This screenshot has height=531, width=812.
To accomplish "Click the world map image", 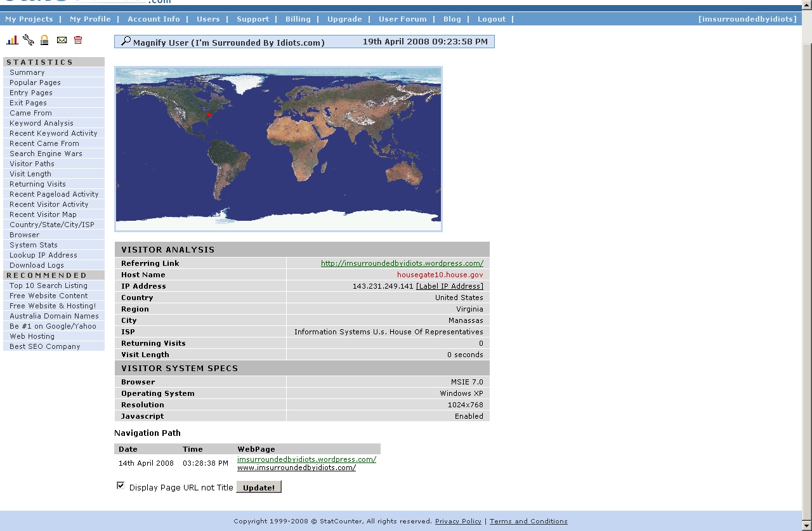I will pyautogui.click(x=278, y=149).
